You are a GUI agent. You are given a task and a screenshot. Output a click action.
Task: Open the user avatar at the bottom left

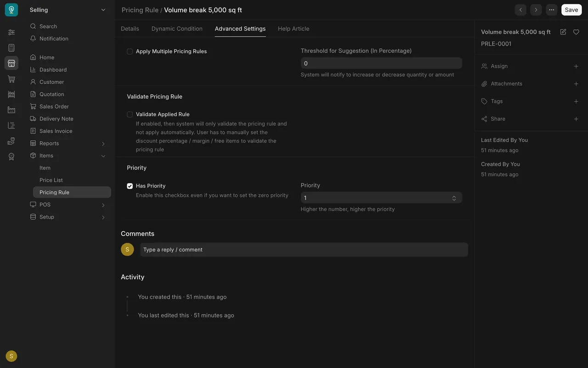(x=11, y=356)
